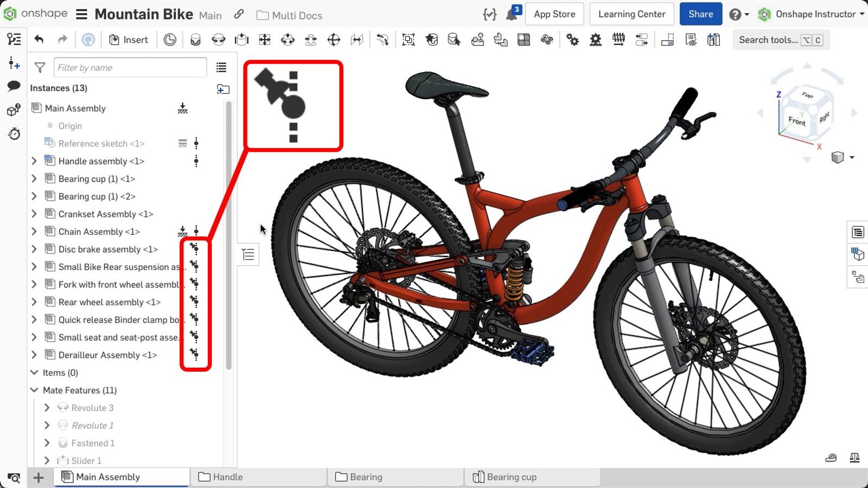Activate the Group tool
The width and height of the screenshot is (868, 488).
tap(408, 40)
